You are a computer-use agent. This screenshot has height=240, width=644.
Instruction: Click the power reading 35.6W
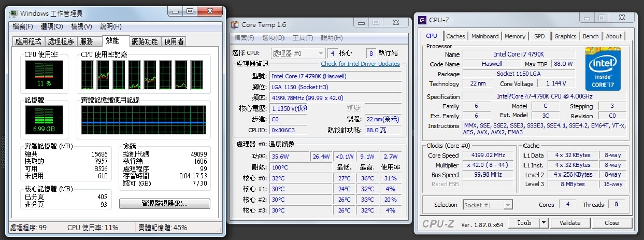tap(289, 157)
